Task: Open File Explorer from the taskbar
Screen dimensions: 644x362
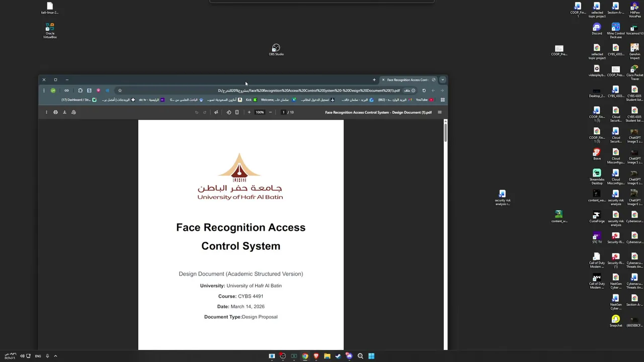Action: point(327,356)
